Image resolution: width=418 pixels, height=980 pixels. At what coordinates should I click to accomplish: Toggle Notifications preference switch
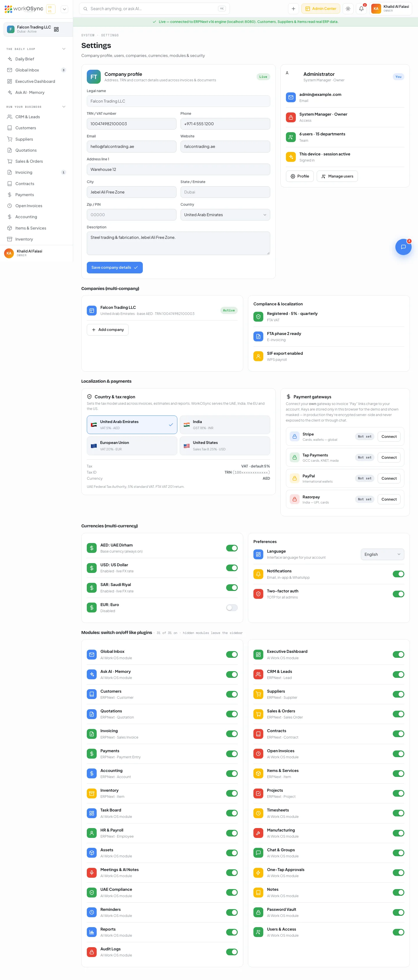tap(398, 574)
